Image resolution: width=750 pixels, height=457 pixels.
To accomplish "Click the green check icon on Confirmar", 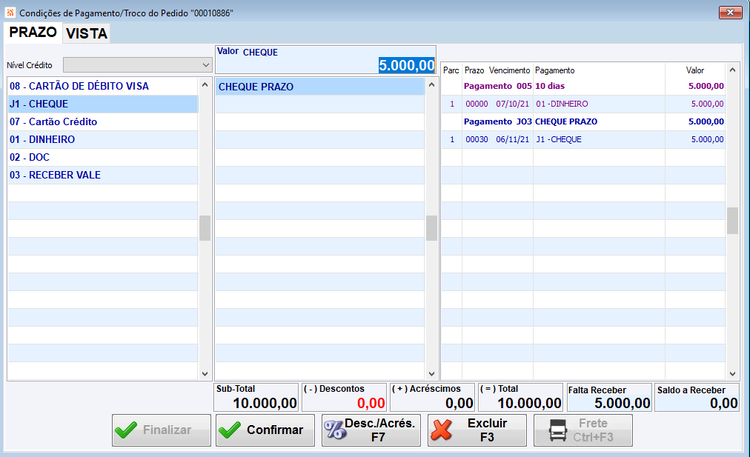I will pos(230,430).
